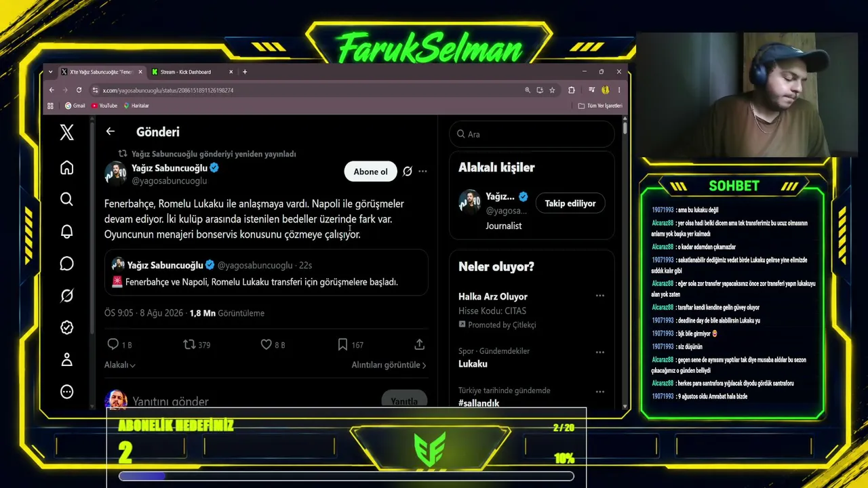
Task: Click the Abone ol button
Action: (x=370, y=171)
